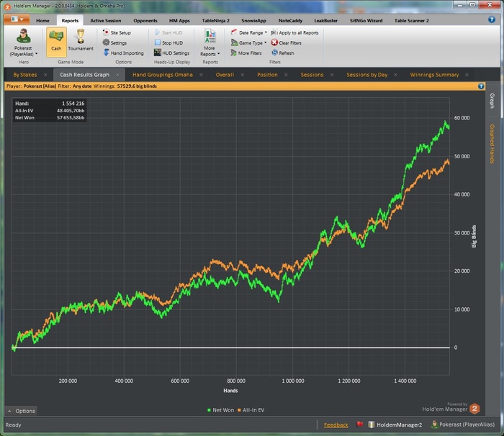
Task: Open Table Scanner 2 tab
Action: 411,21
